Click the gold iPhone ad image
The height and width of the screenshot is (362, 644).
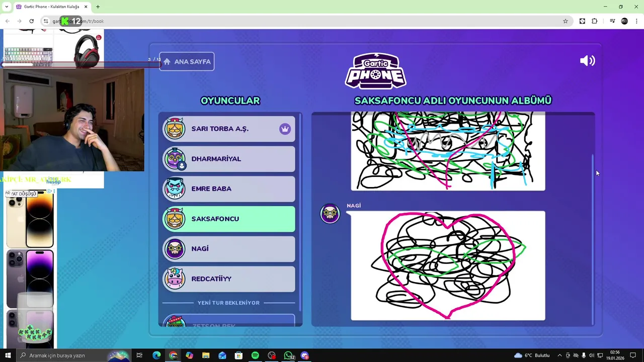[30, 219]
